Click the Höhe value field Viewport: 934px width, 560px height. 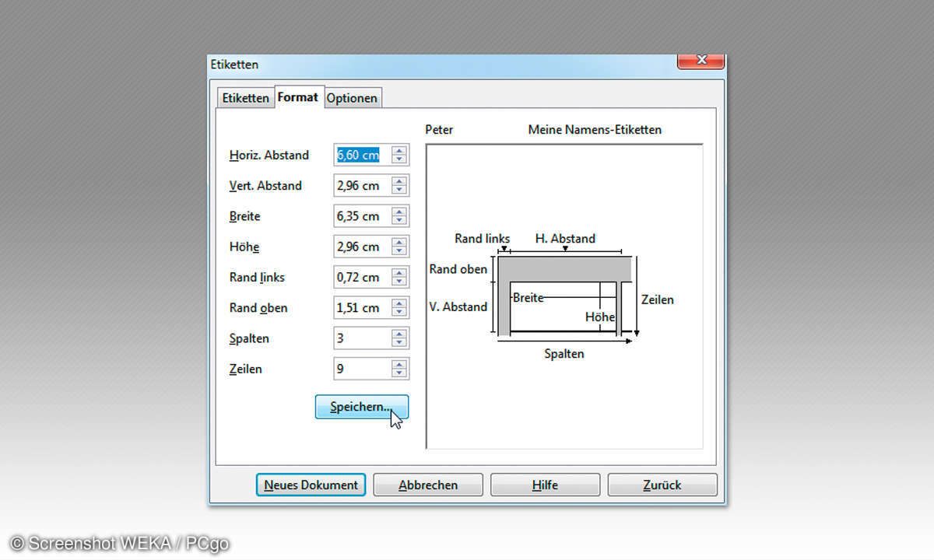(x=361, y=247)
